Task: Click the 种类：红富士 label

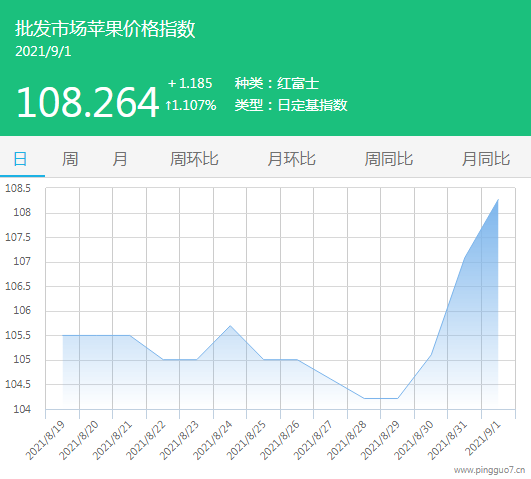Action: [277, 83]
